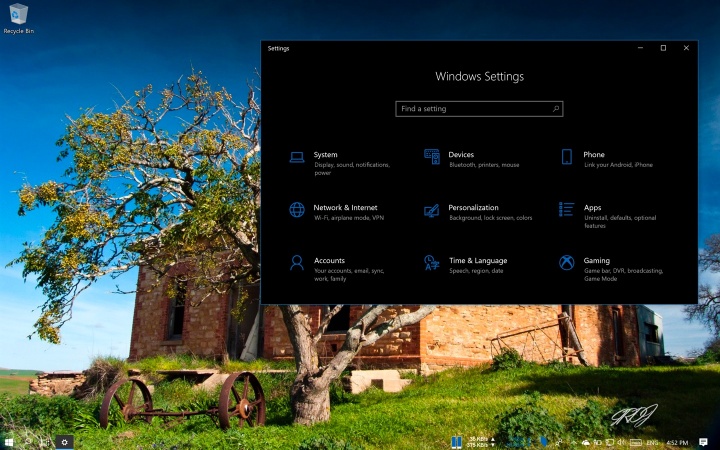Open the System settings laptop icon
Screen dimensions: 720x450
pyautogui.click(x=297, y=158)
